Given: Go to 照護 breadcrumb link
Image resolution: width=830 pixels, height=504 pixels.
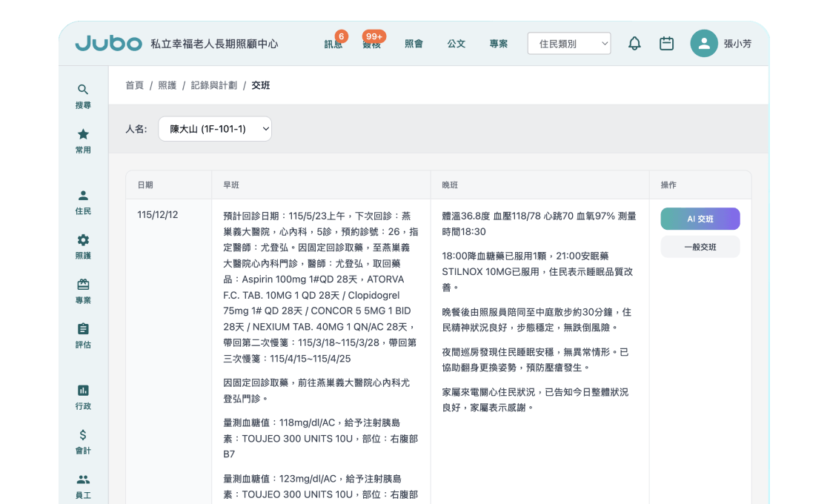Looking at the screenshot, I should (167, 85).
